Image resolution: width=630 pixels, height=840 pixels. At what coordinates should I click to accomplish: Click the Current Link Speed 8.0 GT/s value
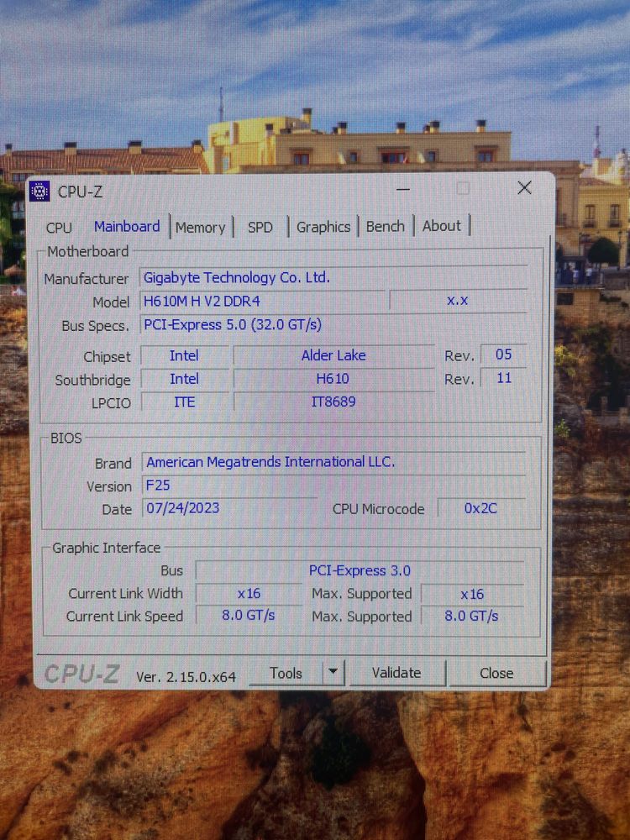point(249,616)
